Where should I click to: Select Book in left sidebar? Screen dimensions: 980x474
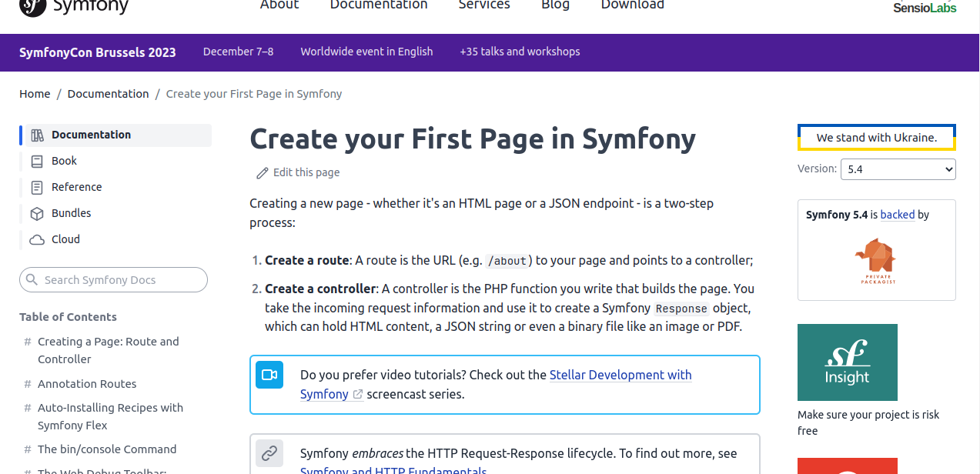(65, 161)
